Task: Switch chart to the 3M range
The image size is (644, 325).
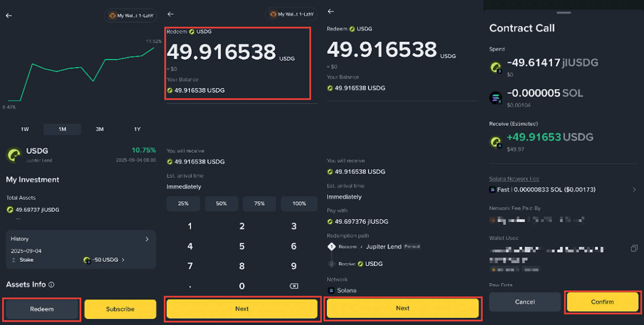Action: [100, 129]
